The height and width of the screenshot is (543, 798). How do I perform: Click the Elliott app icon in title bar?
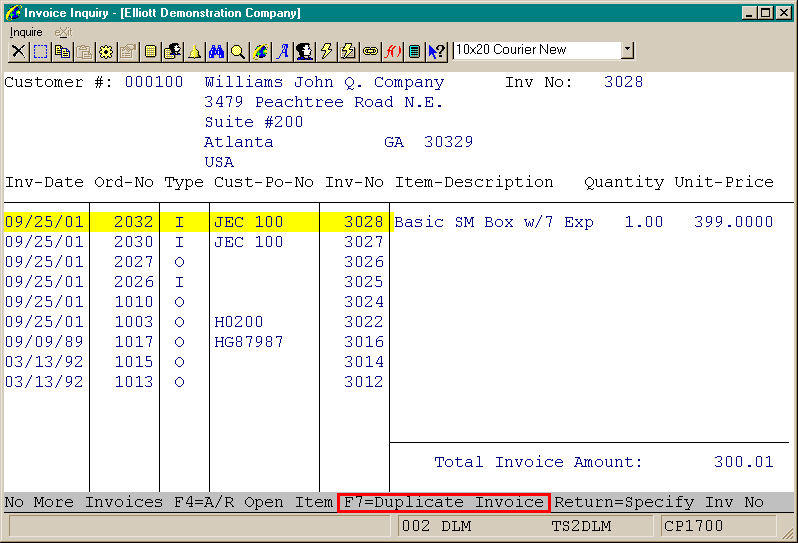[13, 13]
